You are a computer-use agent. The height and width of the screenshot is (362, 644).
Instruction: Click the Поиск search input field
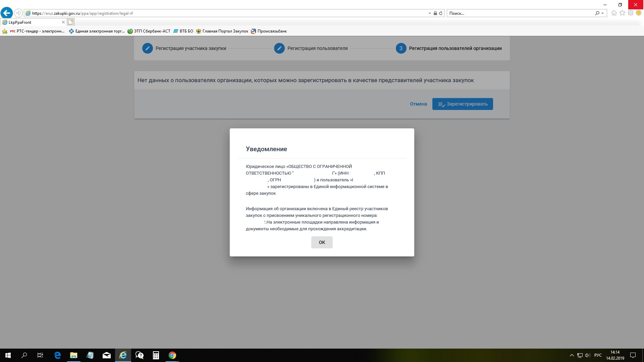click(520, 13)
